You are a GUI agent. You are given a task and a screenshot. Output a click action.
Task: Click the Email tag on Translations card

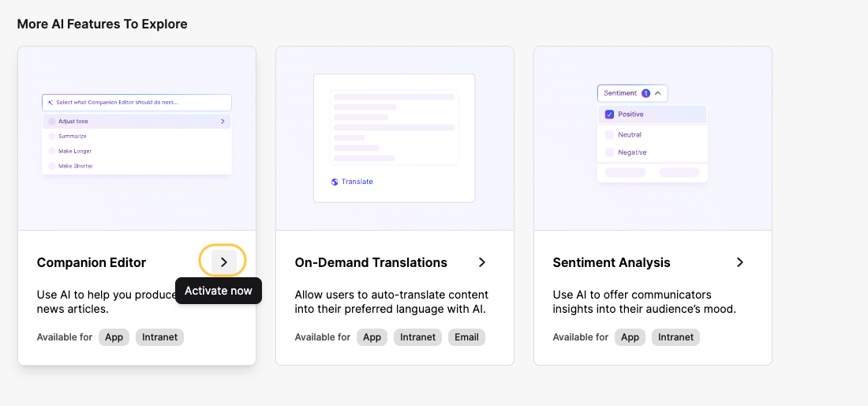466,337
